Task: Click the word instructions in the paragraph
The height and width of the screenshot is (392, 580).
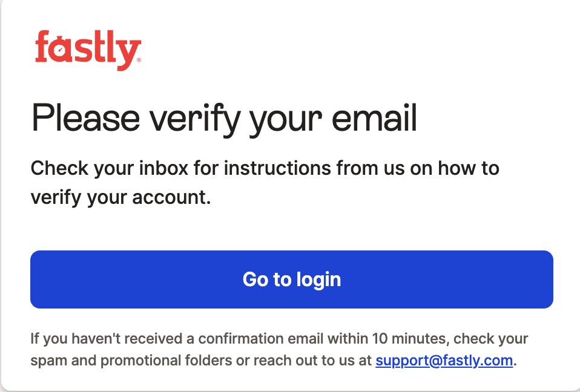Action: [x=278, y=168]
